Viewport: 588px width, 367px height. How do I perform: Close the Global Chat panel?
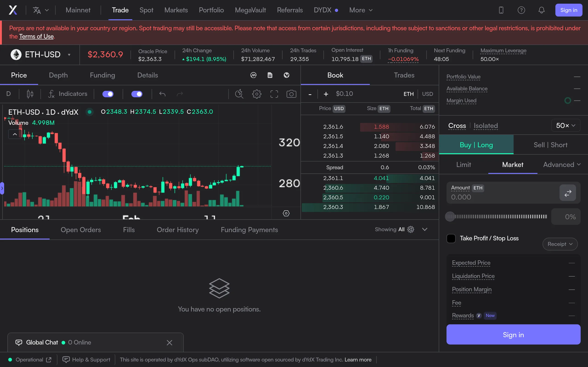click(169, 342)
